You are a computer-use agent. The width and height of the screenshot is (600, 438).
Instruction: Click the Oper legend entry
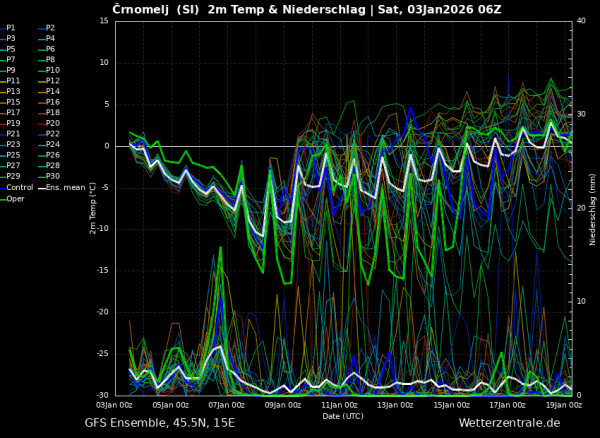(12, 199)
